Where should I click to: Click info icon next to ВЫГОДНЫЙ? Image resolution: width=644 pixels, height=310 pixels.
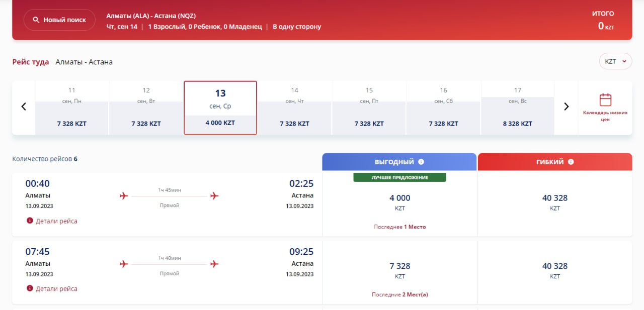421,162
